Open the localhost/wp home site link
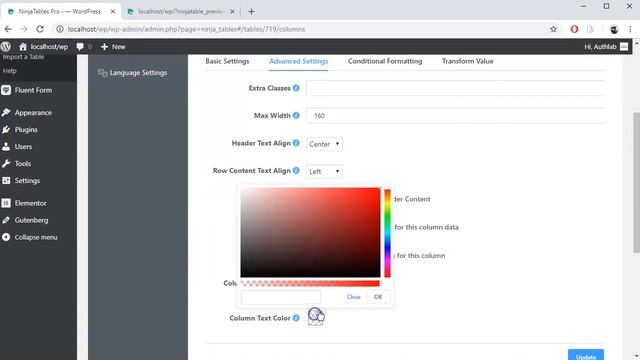 tap(44, 47)
